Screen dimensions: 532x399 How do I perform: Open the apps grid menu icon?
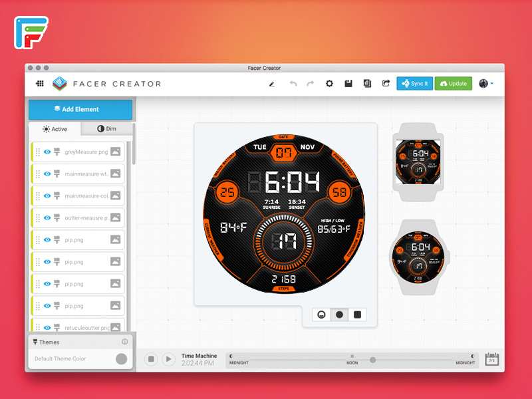click(x=40, y=84)
